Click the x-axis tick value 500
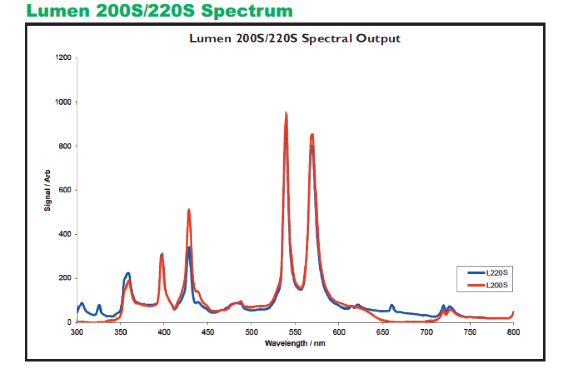The height and width of the screenshot is (369, 568). pyautogui.click(x=251, y=332)
